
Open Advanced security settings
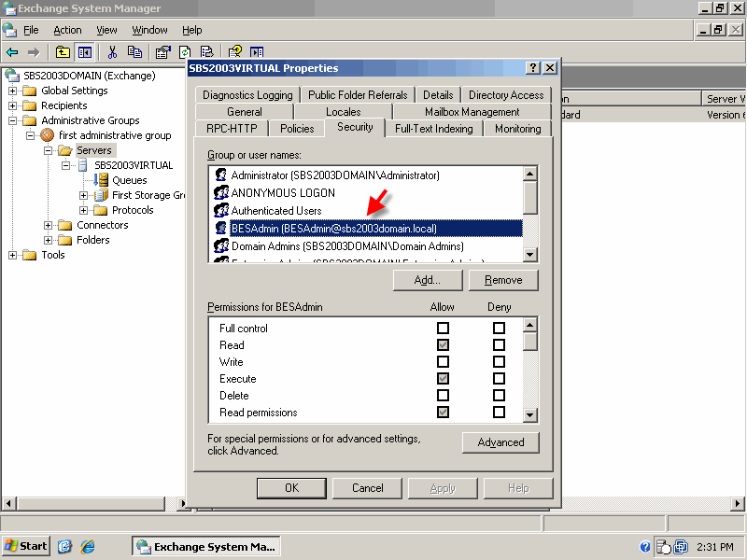(x=500, y=442)
